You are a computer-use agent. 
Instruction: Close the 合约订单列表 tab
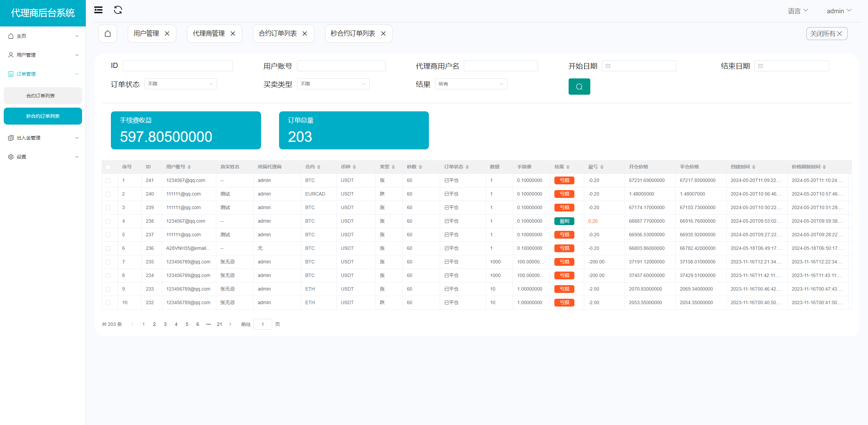coord(305,34)
